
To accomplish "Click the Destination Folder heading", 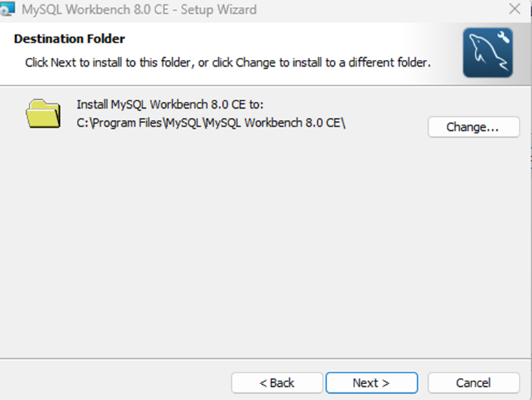I will [x=70, y=39].
